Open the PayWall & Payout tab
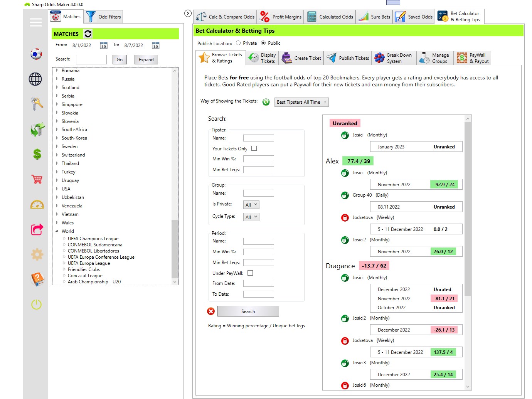Screen dimensions: 532x399 pyautogui.click(x=473, y=58)
